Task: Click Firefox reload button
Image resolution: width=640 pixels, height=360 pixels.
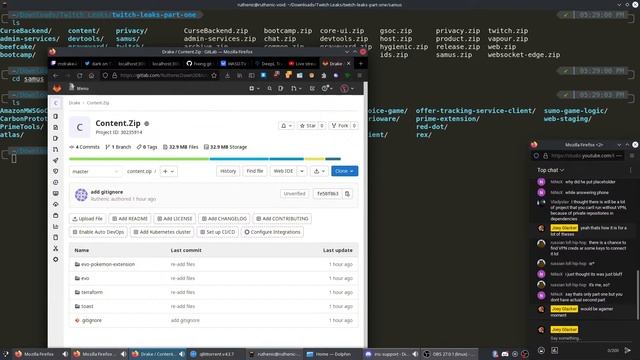Action: (x=80, y=76)
